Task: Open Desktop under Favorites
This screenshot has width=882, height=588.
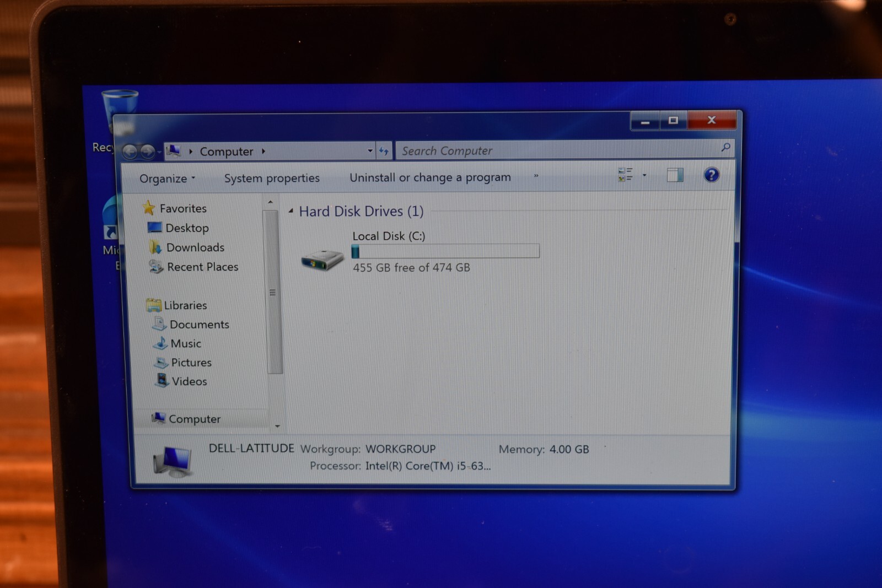Action: (187, 228)
